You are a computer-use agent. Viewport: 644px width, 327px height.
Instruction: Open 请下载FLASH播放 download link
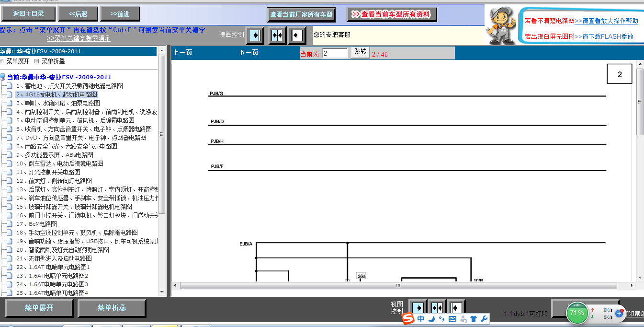pyautogui.click(x=604, y=36)
